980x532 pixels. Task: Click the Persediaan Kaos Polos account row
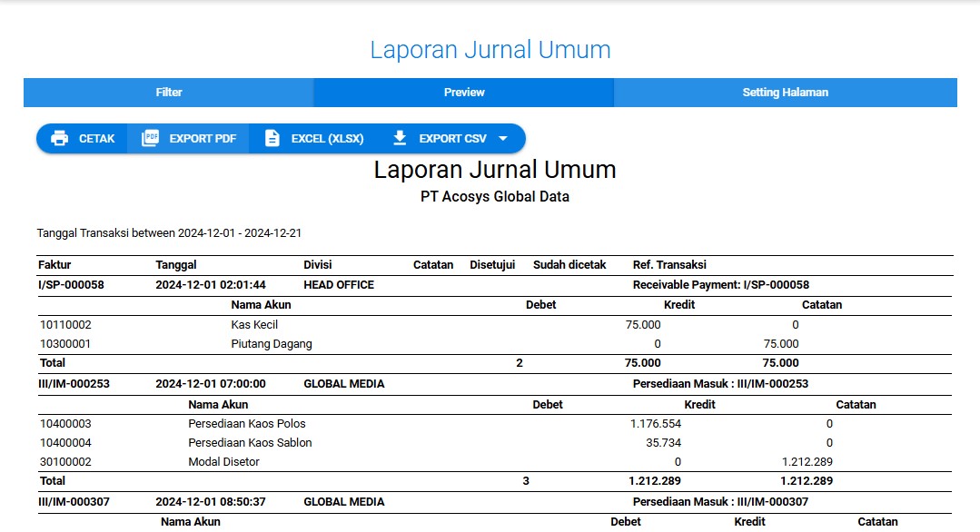(247, 424)
